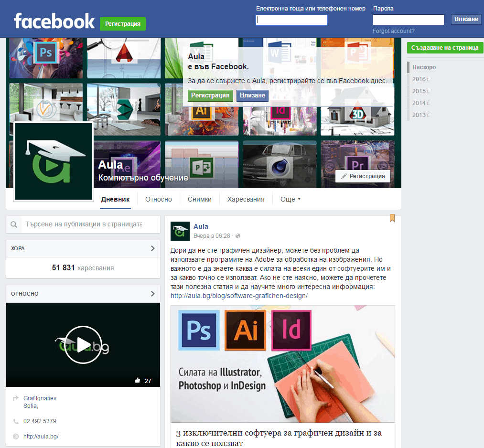Click the orange bookmark icon on the post

click(x=392, y=218)
